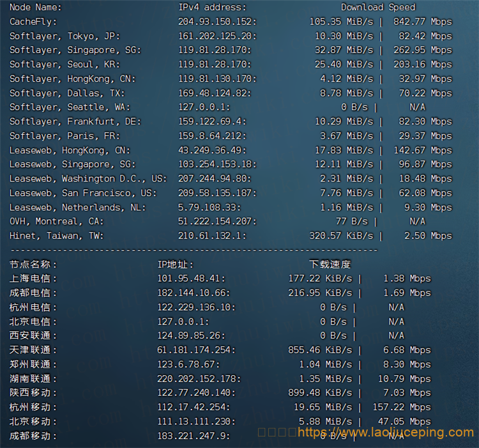Image resolution: width=479 pixels, height=448 pixels.
Task: Click the 855.46 KiB/s value
Action: [x=320, y=350]
